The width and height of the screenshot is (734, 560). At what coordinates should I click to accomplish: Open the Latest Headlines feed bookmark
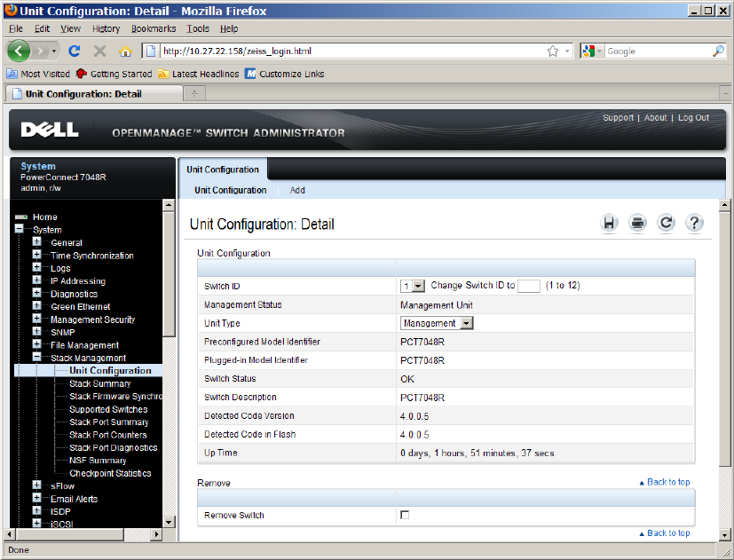pyautogui.click(x=199, y=74)
